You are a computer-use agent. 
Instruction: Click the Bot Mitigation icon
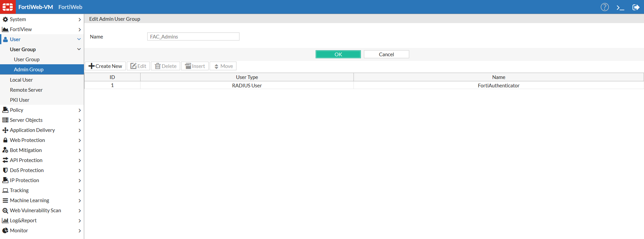pyautogui.click(x=5, y=150)
